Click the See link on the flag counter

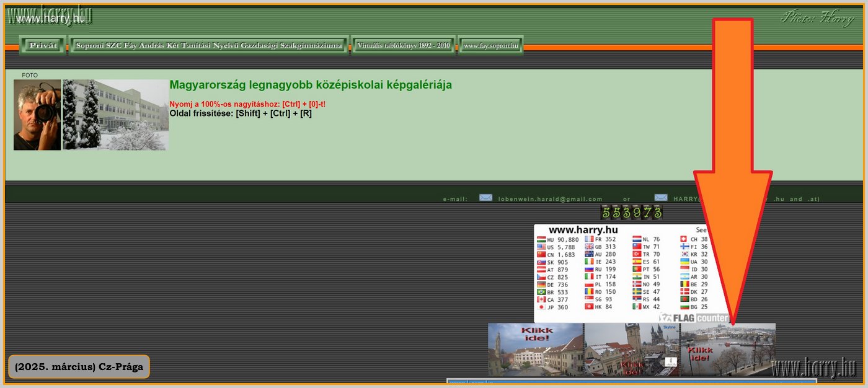click(701, 229)
